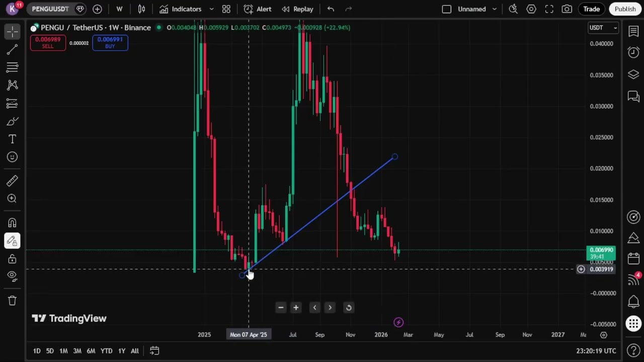Add a symbol to compare with the plus icon
This screenshot has width=644, height=362.
point(97,9)
